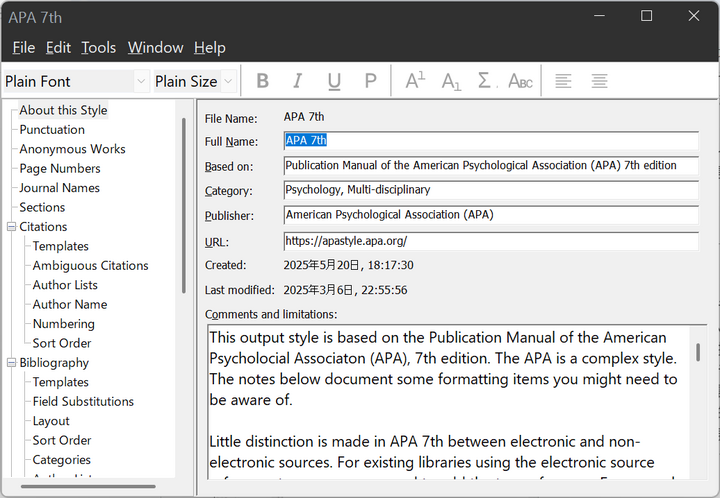Apply Small Caps formatting
Viewport: 720px width, 498px height.
[520, 81]
